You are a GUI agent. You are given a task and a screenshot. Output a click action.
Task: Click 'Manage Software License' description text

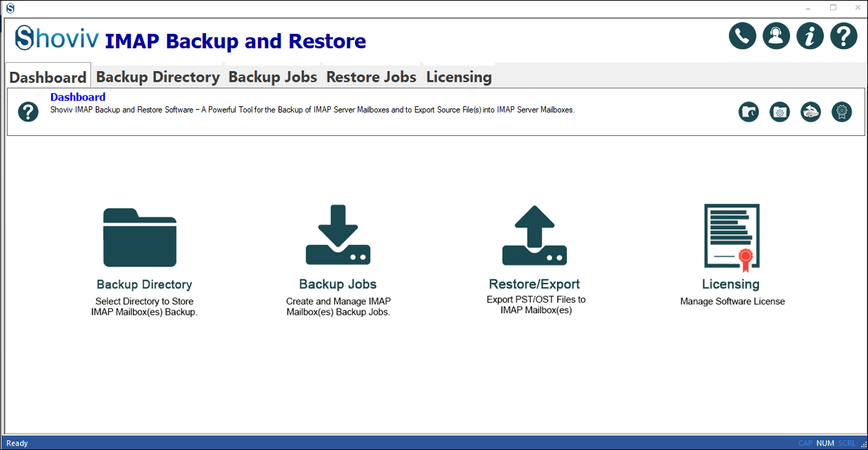click(x=732, y=302)
